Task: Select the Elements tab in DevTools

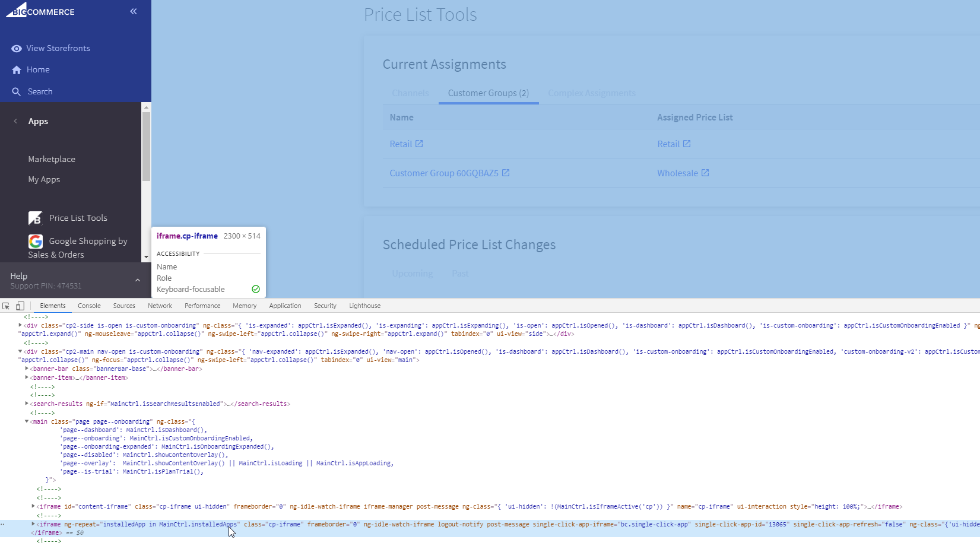Action: (53, 306)
